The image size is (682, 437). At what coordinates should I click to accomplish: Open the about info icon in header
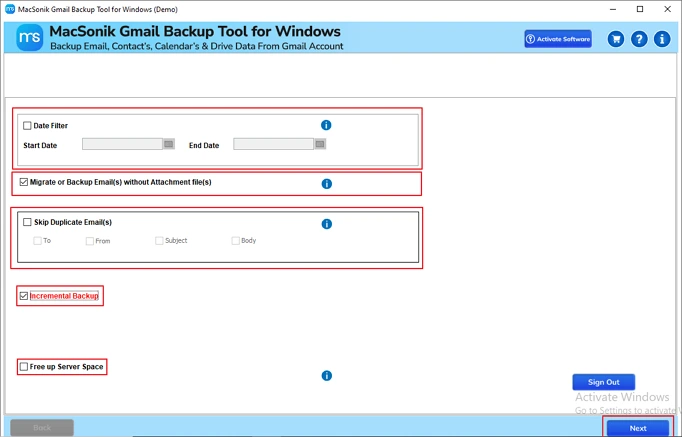click(x=662, y=39)
